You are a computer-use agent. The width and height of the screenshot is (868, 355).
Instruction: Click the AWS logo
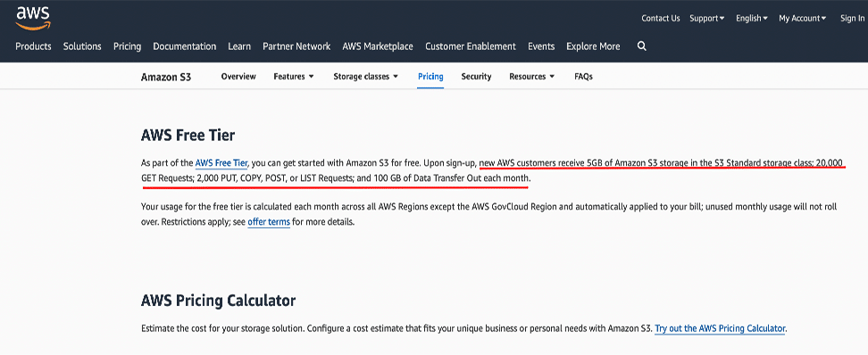coord(33,17)
